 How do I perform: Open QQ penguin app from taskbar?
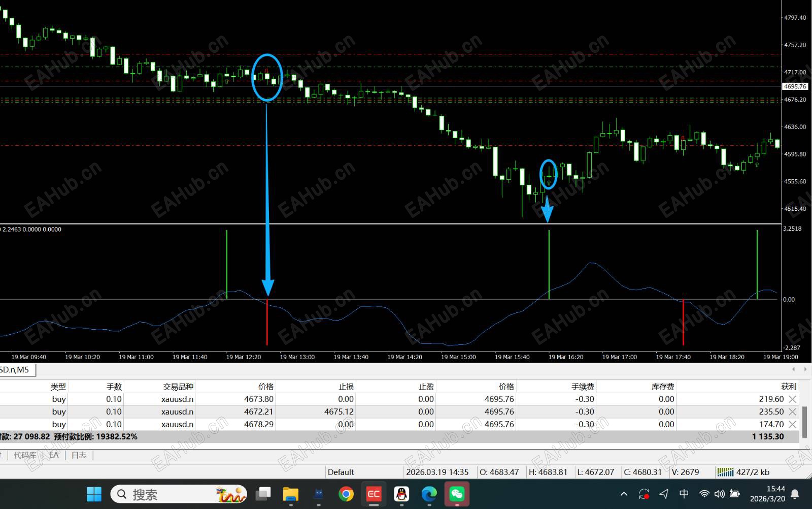(401, 494)
